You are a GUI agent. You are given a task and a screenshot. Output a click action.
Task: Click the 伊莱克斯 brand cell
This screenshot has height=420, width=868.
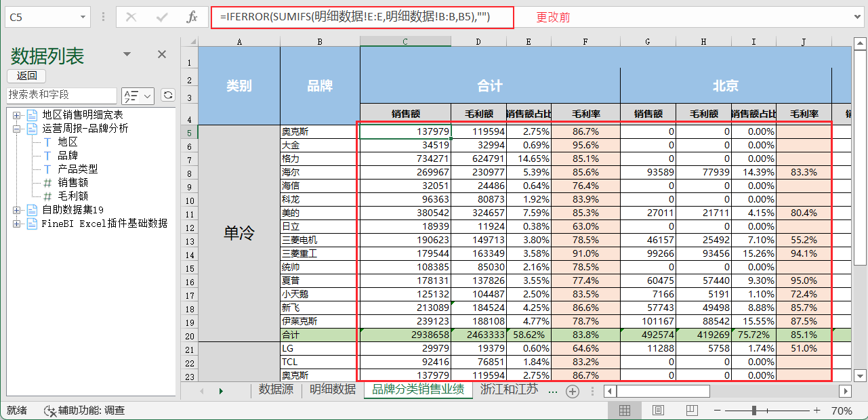pyautogui.click(x=320, y=321)
